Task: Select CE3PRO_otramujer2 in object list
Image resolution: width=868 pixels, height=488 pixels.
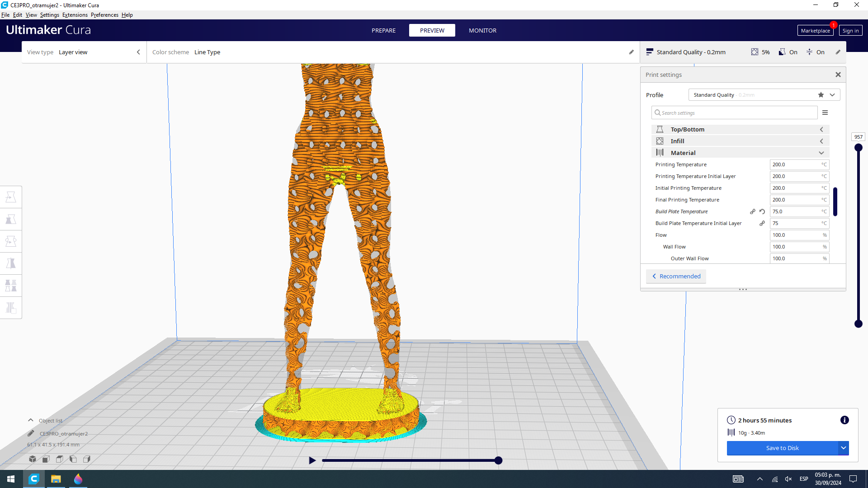Action: pos(64,433)
